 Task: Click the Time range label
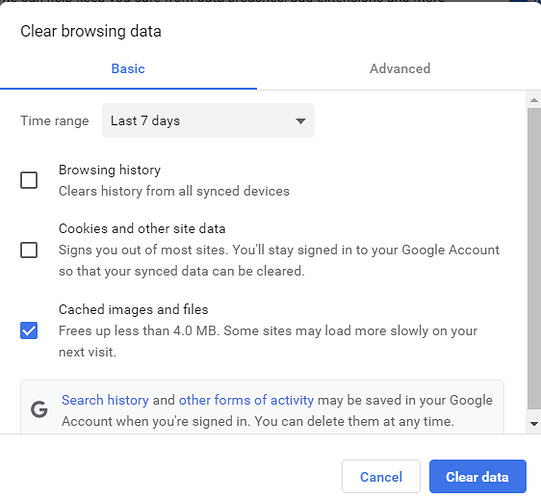click(x=55, y=121)
